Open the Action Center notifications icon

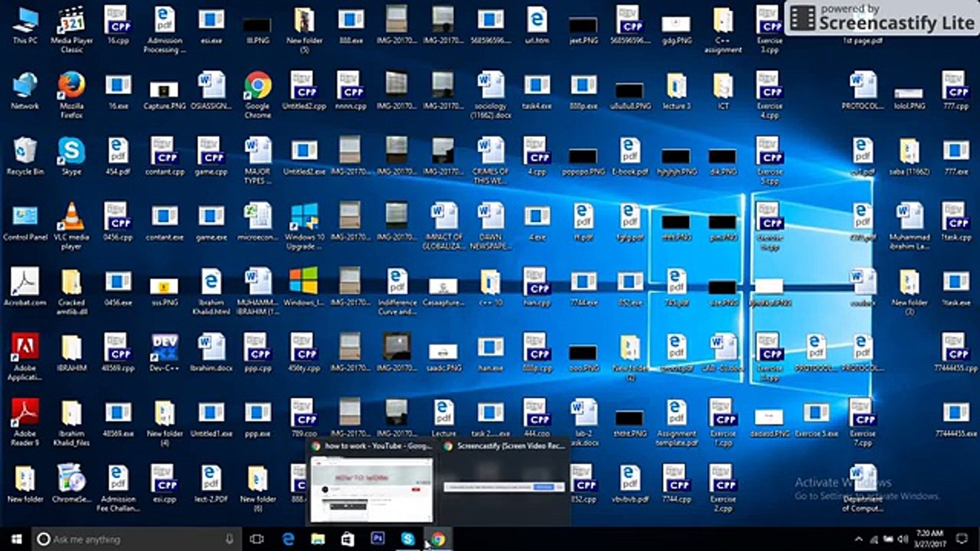[x=962, y=539]
